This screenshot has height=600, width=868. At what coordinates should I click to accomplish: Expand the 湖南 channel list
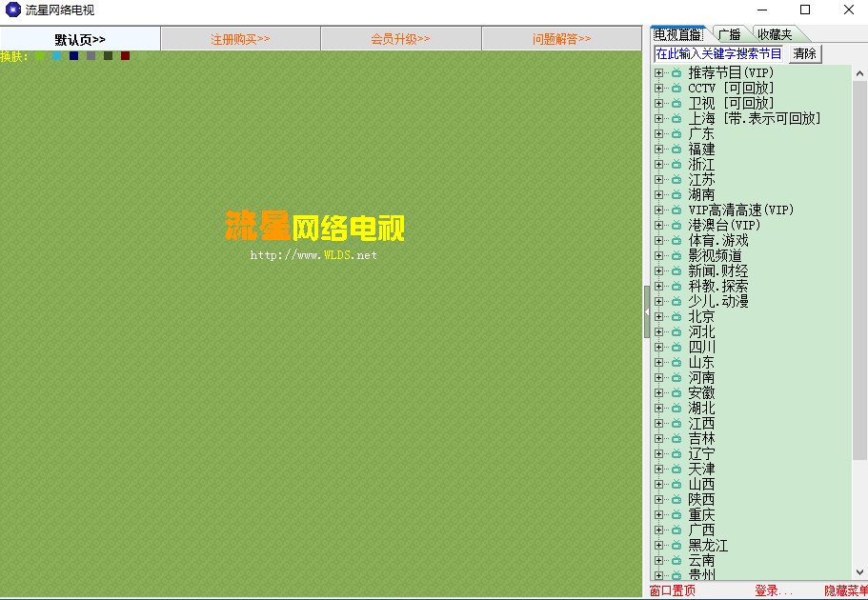tap(658, 195)
